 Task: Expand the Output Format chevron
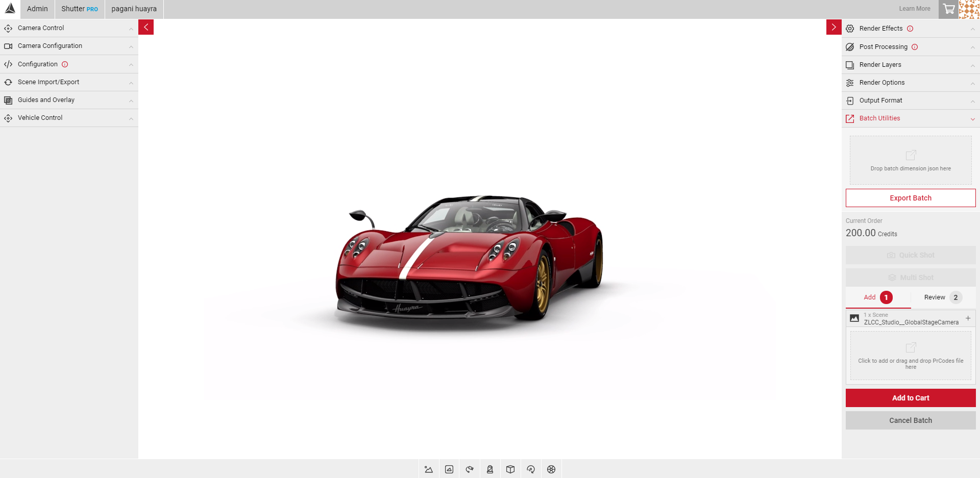[x=972, y=101]
